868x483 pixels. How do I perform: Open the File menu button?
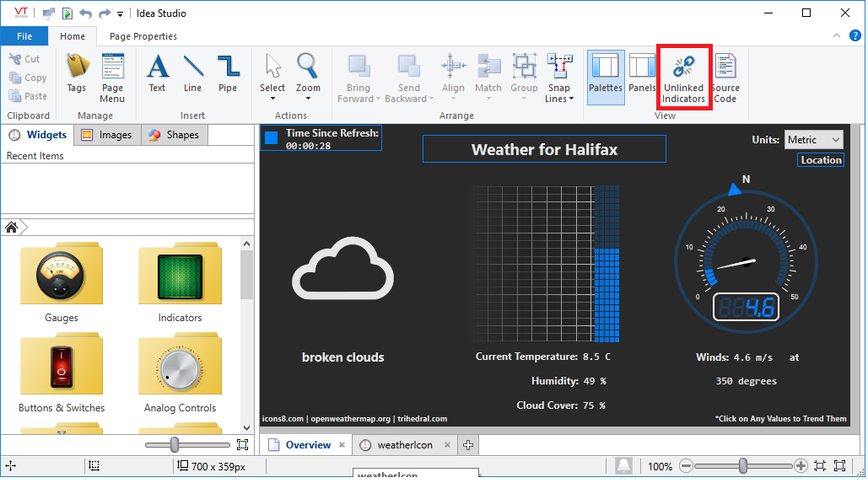[24, 36]
